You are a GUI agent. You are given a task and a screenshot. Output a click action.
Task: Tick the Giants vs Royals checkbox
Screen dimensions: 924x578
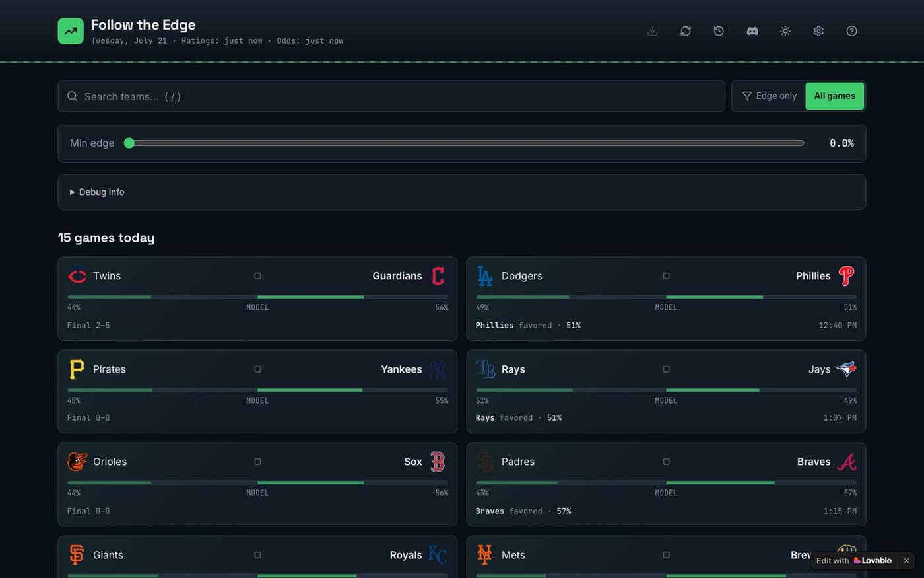coord(257,555)
